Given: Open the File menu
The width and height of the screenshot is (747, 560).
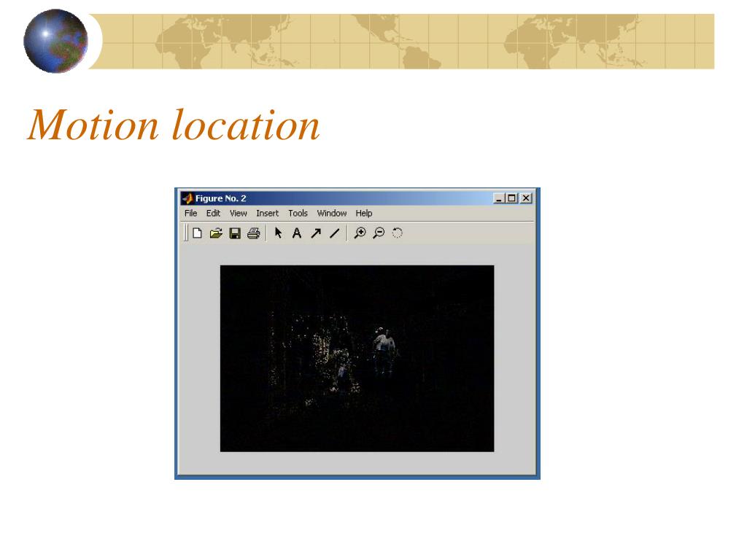Looking at the screenshot, I should tap(190, 213).
